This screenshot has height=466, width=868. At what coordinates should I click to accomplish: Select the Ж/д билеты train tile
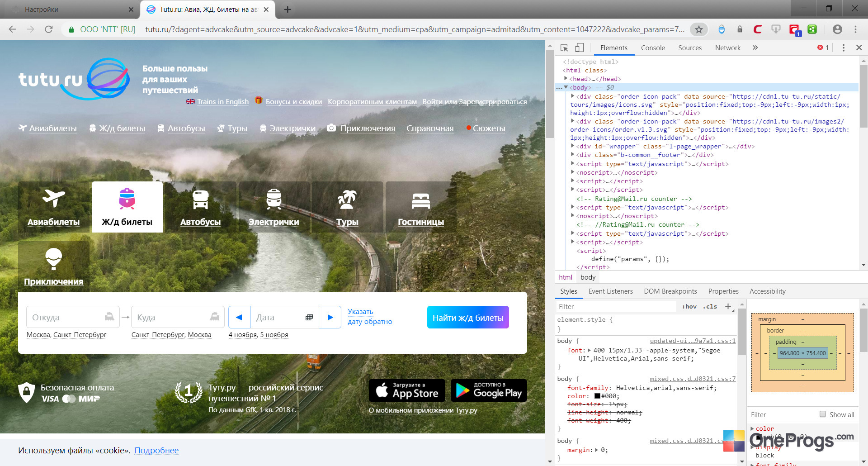[127, 207]
